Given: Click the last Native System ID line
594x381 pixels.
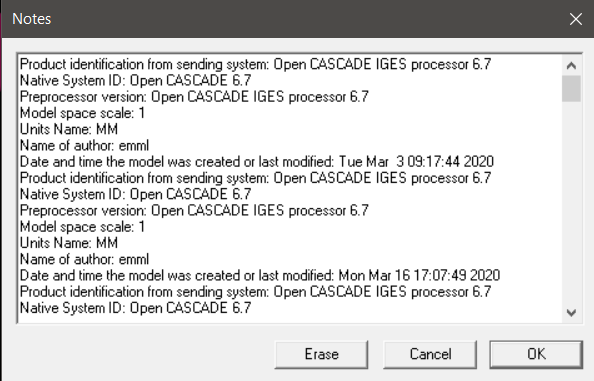Looking at the screenshot, I should click(x=135, y=308).
